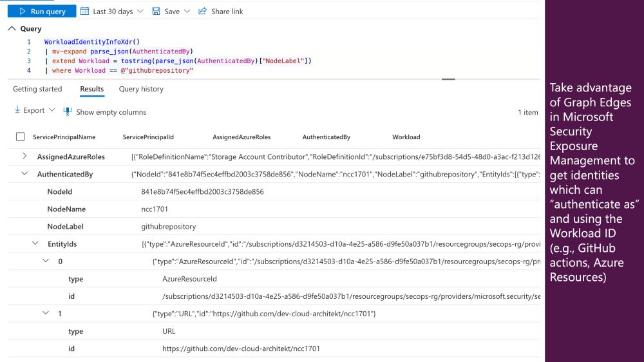This screenshot has width=644, height=362.
Task: Collapse the Query section chevron
Action: pos(12,28)
